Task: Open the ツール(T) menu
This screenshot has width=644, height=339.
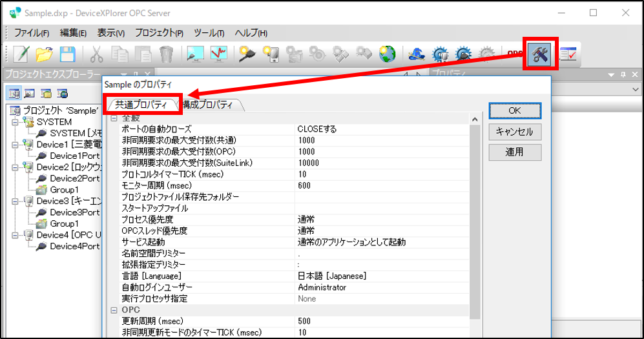Action: (209, 33)
